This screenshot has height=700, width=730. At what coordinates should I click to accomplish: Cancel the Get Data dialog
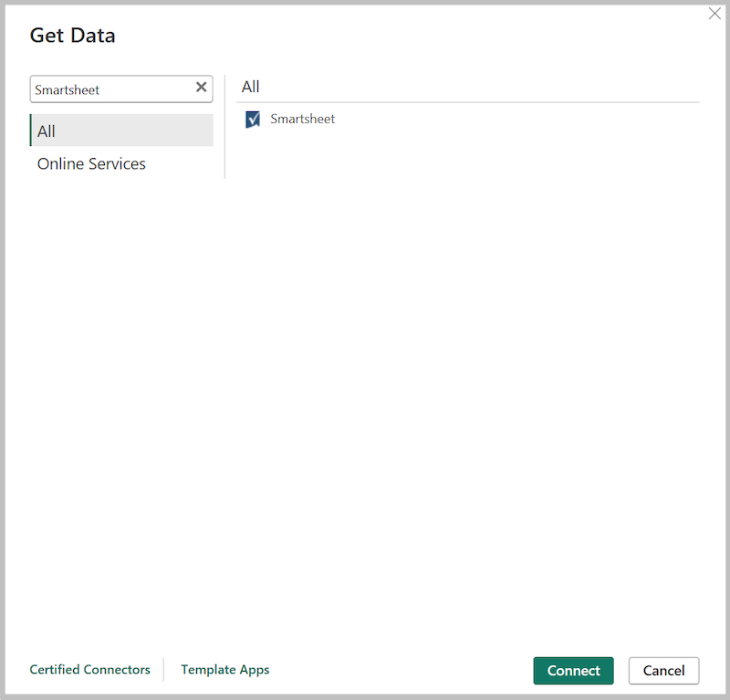point(663,671)
